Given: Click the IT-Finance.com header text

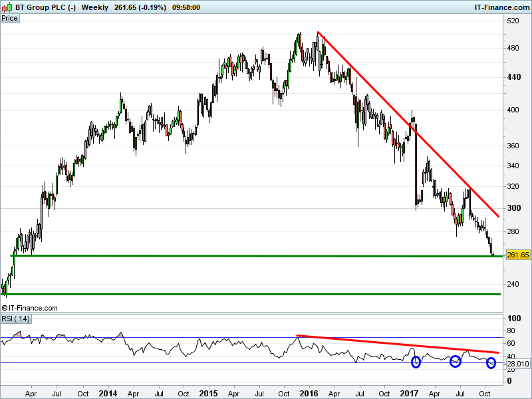Looking at the screenshot, I should [502, 7].
